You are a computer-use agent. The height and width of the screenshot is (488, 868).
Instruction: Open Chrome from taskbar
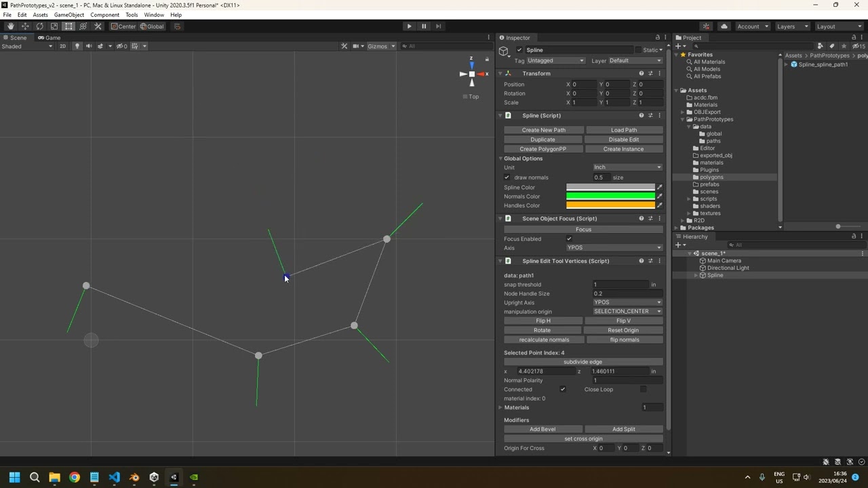click(x=75, y=477)
